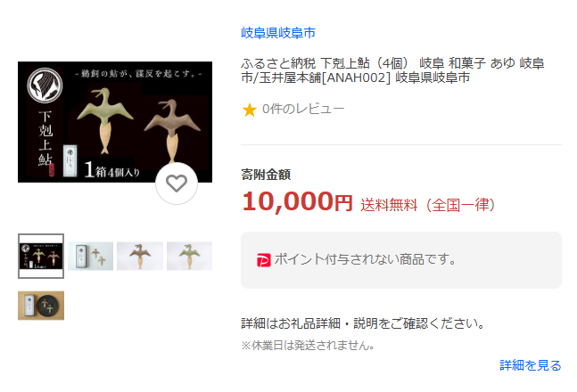Click the ※休業日は発送されません note

coord(308,346)
